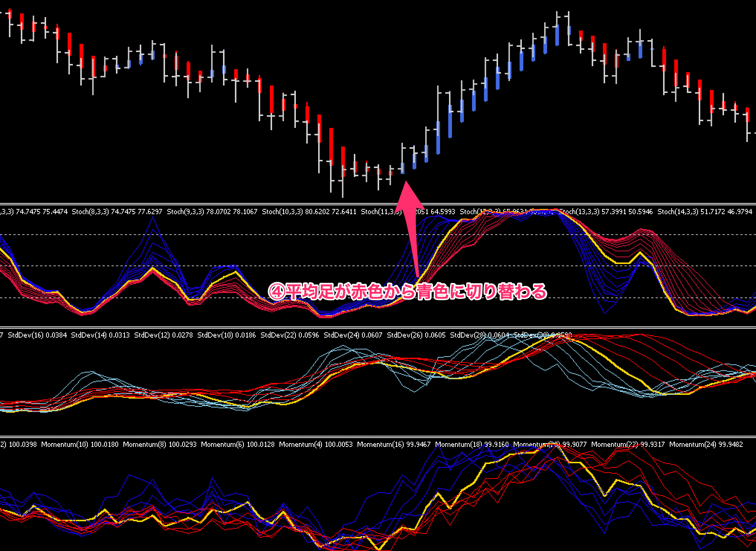The image size is (756, 551).
Task: Click the StdDev(12) 0.0278 label
Action: click(x=164, y=335)
